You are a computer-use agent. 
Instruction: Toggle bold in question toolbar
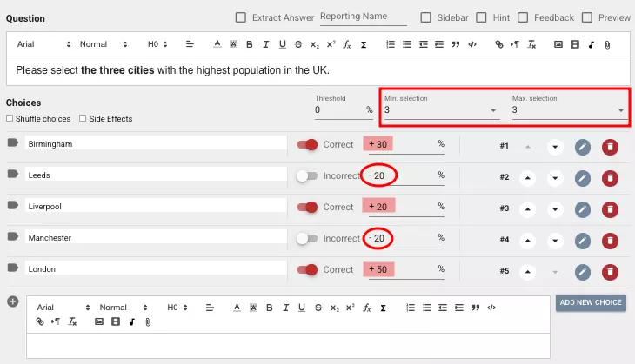point(250,44)
